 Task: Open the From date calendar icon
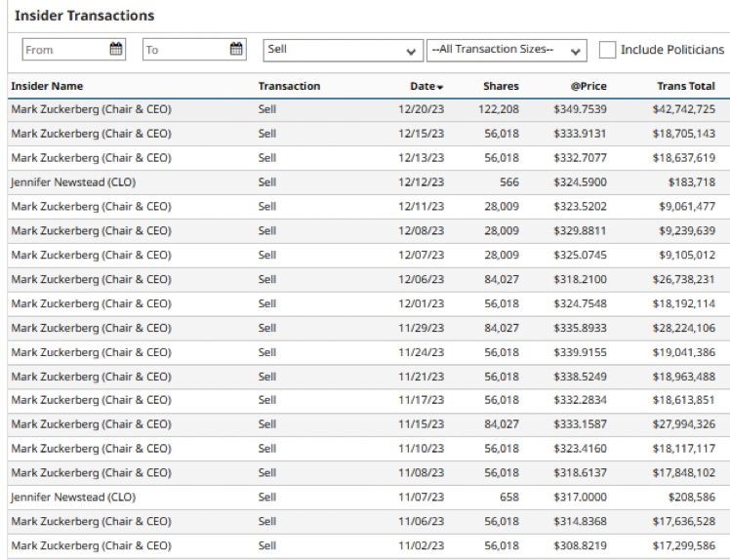pyautogui.click(x=116, y=50)
